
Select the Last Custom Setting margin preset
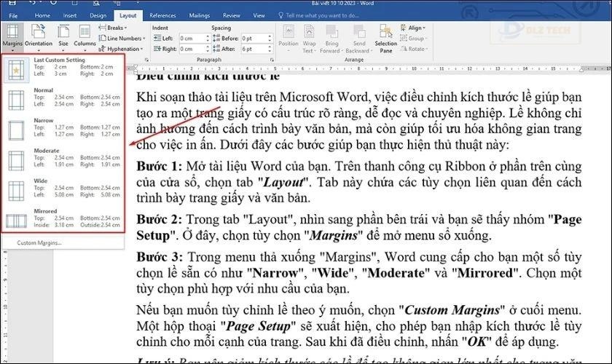pyautogui.click(x=63, y=69)
